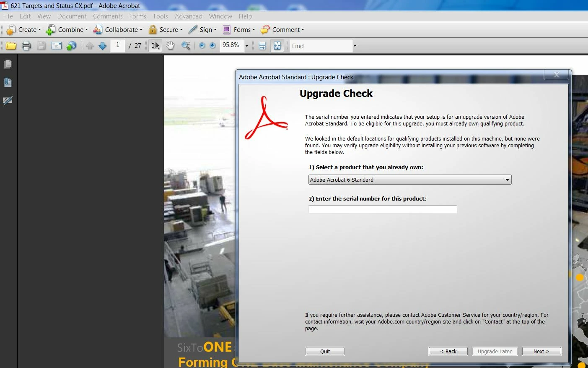Open the Pages navigation panel
The height and width of the screenshot is (368, 588).
[x=8, y=64]
